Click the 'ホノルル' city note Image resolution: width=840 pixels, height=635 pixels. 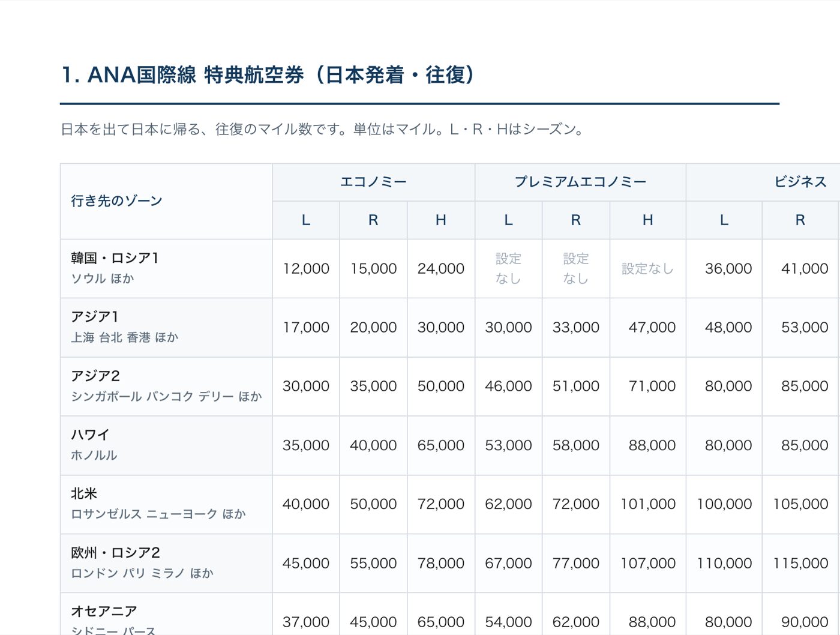point(94,456)
